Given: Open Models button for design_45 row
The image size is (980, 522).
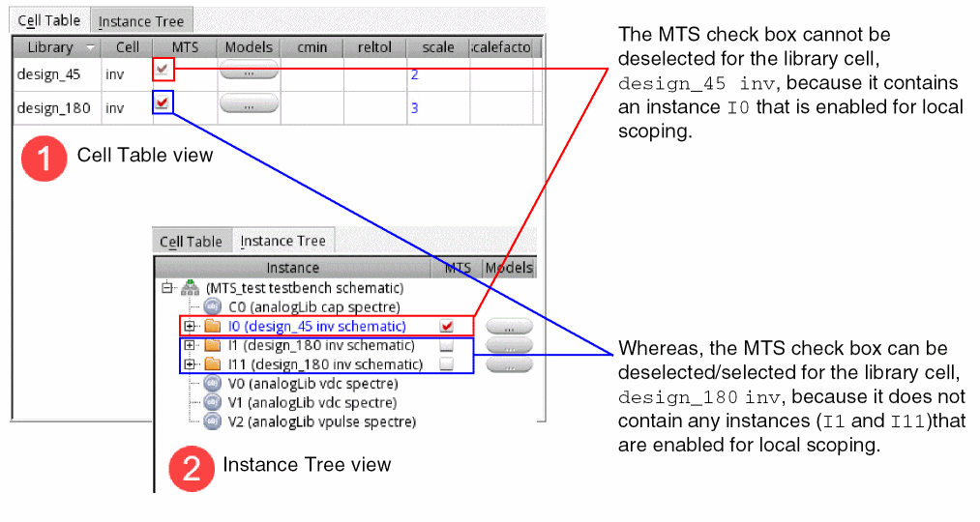Looking at the screenshot, I should 249,71.
